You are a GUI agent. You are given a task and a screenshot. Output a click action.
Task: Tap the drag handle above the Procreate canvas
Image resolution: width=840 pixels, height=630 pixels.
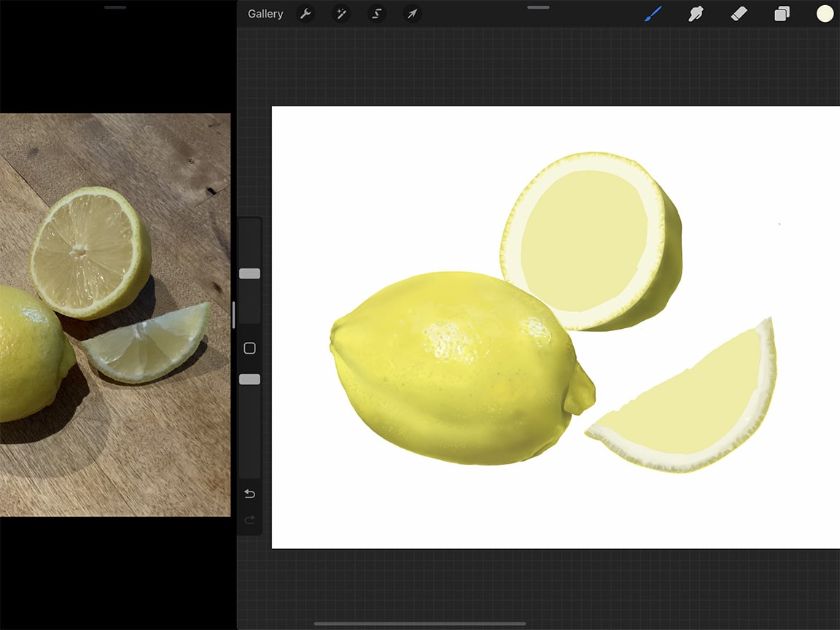coord(537,7)
